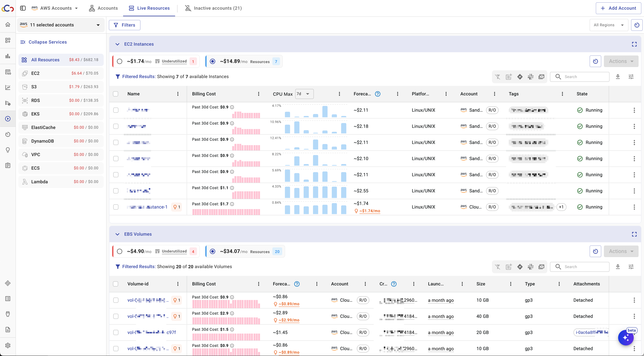
Task: Click the Slack icon in EC2 toolbar
Action: tap(530, 77)
